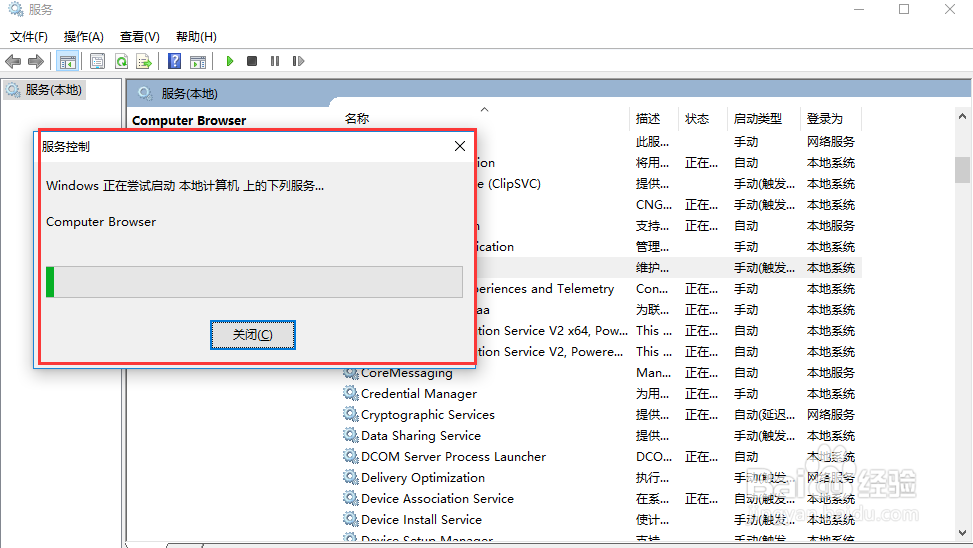Select Device Install Service gear icon
The height and width of the screenshot is (548, 973).
tap(351, 519)
